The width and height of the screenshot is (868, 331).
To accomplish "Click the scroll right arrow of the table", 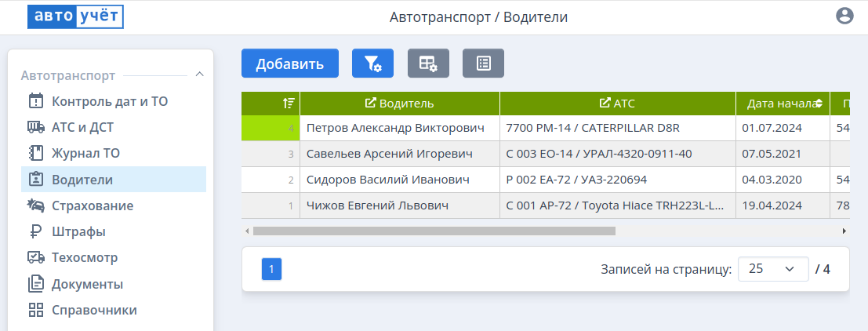I will pyautogui.click(x=844, y=231).
